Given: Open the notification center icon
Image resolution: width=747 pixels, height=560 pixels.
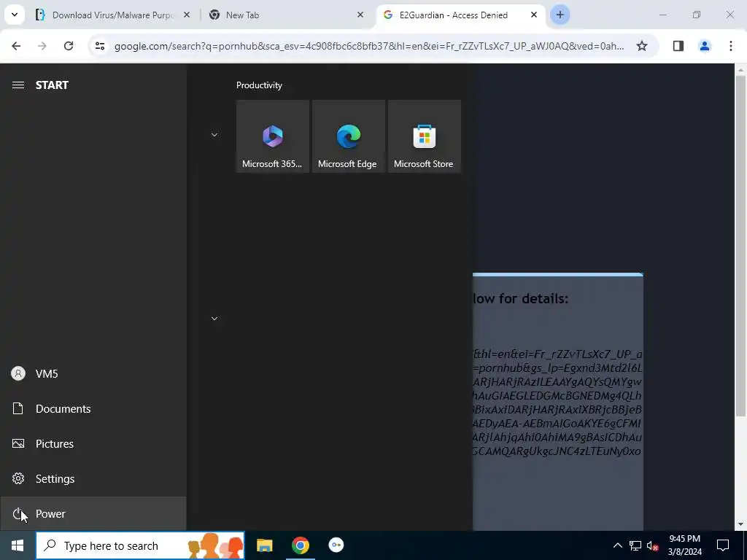Looking at the screenshot, I should click(723, 545).
